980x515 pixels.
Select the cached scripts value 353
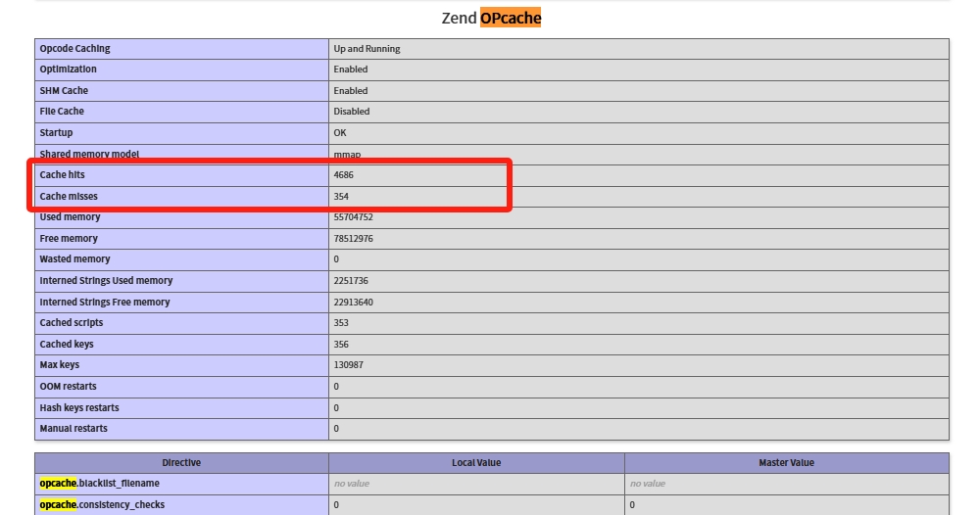[341, 323]
